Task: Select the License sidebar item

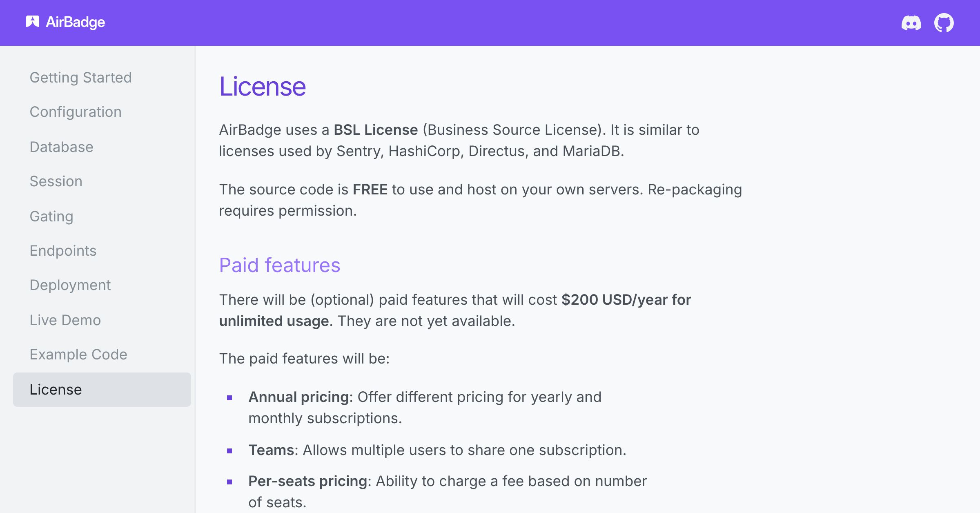Action: click(x=56, y=390)
